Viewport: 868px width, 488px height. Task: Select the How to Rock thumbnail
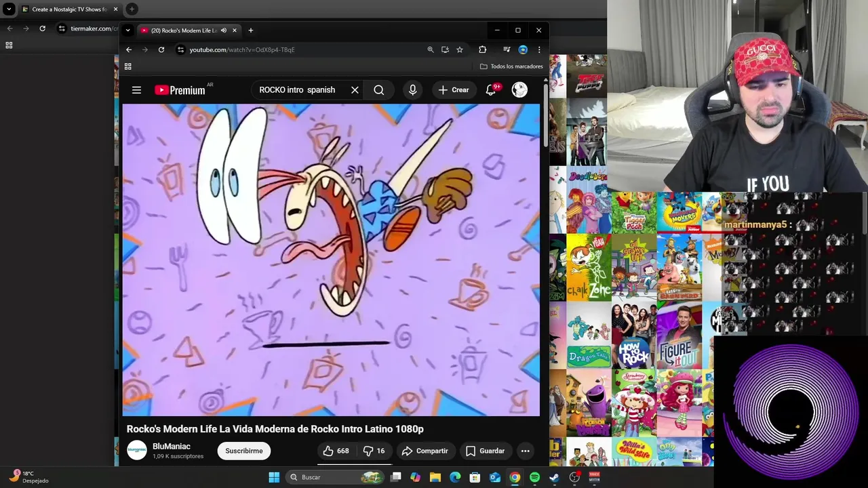pyautogui.click(x=634, y=335)
